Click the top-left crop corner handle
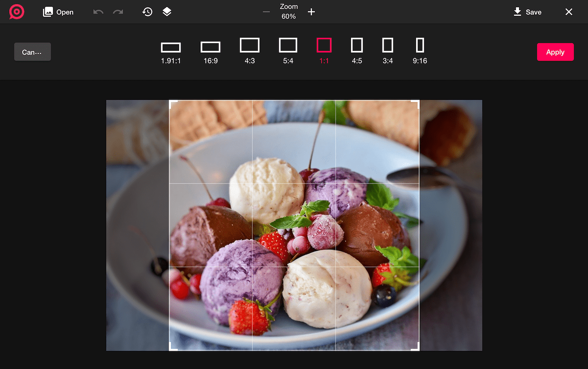Screen dimensions: 588x369 point(173,104)
